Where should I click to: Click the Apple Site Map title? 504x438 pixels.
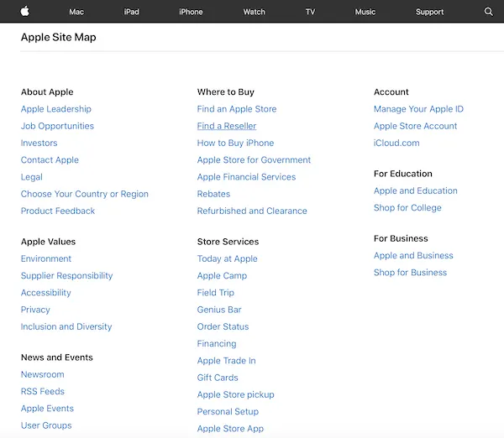tap(59, 37)
